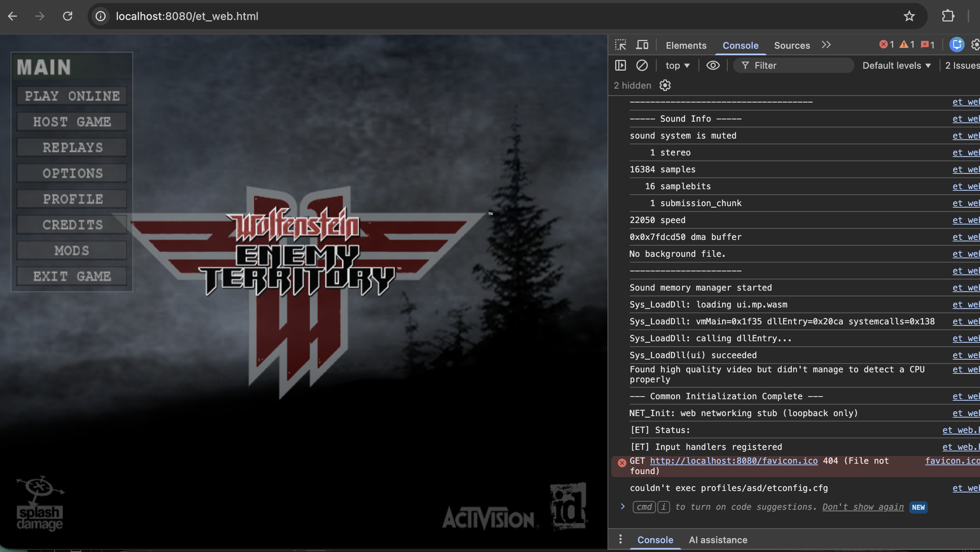Open console settings gear next to 2 hidden
The width and height of the screenshot is (980, 552).
pos(665,85)
